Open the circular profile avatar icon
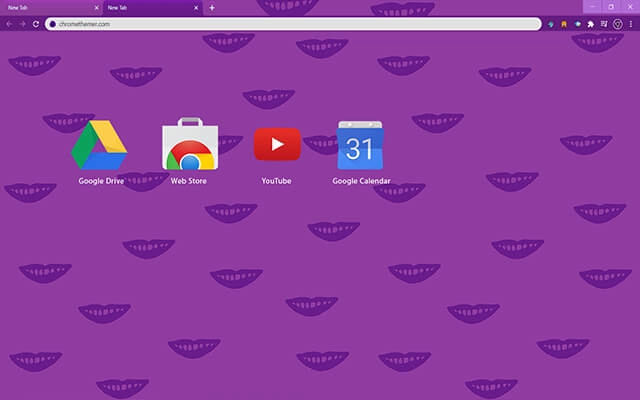This screenshot has height=400, width=640. pyautogui.click(x=618, y=24)
